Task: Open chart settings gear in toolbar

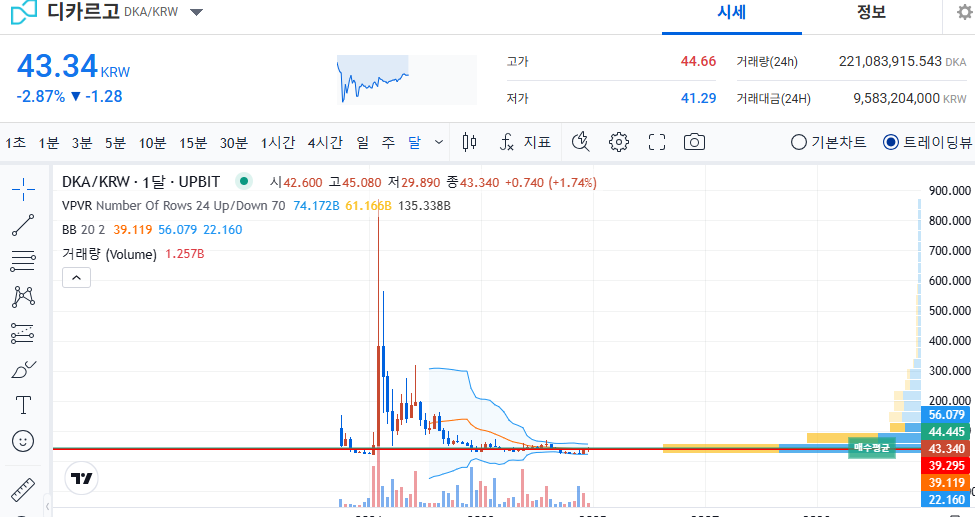Action: 619,142
